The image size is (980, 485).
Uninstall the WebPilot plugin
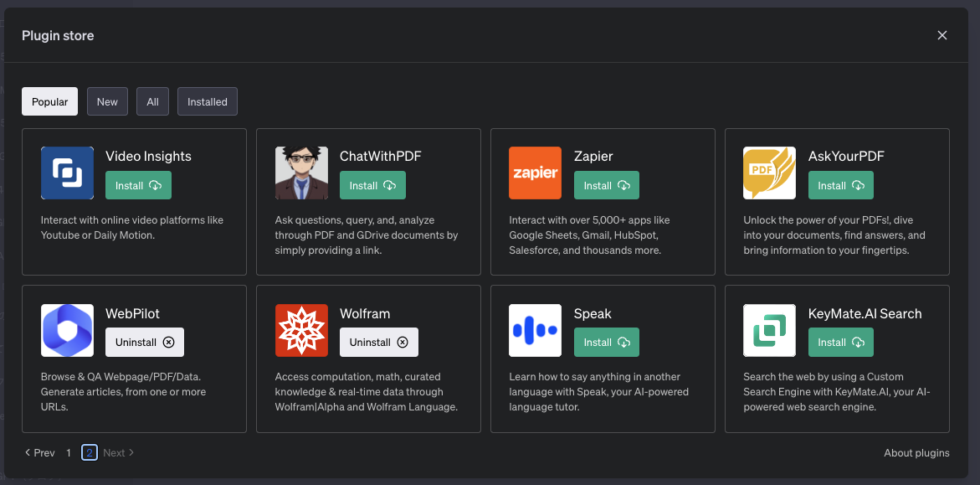coord(145,342)
